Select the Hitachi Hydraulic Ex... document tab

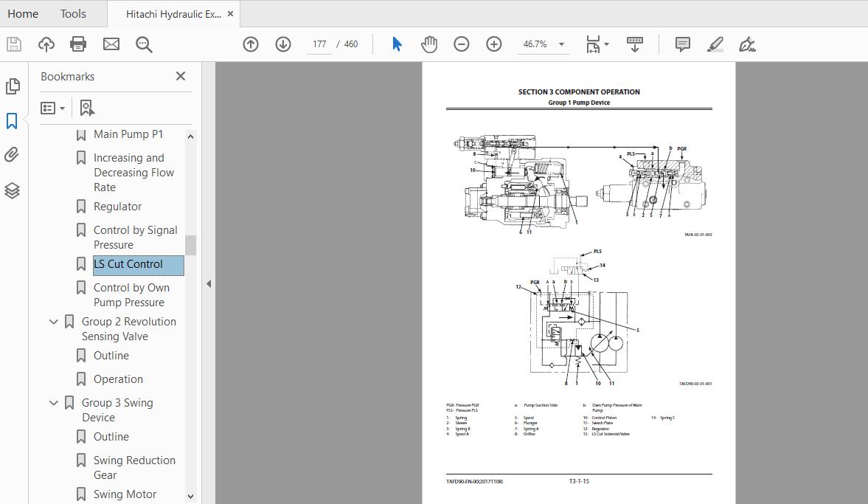click(x=173, y=15)
